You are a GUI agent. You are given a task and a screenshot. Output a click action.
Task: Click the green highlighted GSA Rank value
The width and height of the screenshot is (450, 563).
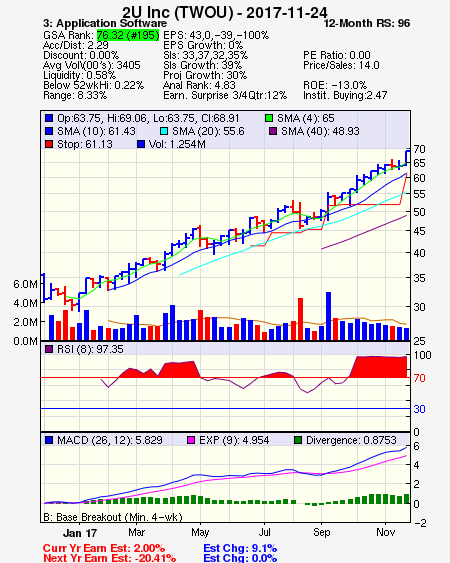click(x=128, y=35)
